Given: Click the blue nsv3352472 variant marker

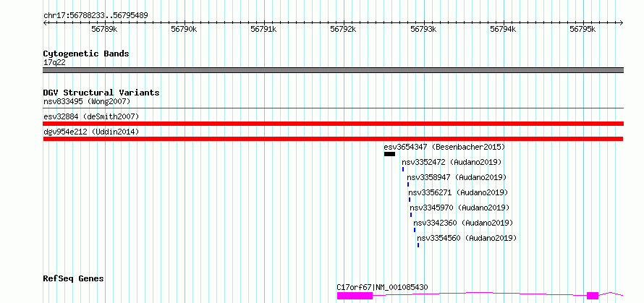Looking at the screenshot, I should [403, 169].
